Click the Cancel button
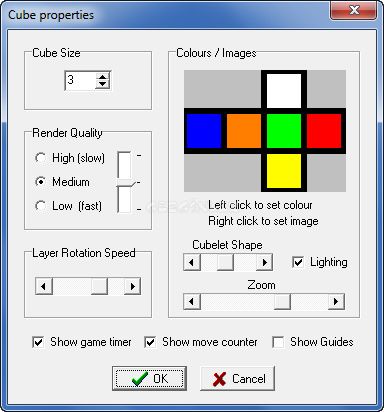The height and width of the screenshot is (412, 384). point(237,378)
